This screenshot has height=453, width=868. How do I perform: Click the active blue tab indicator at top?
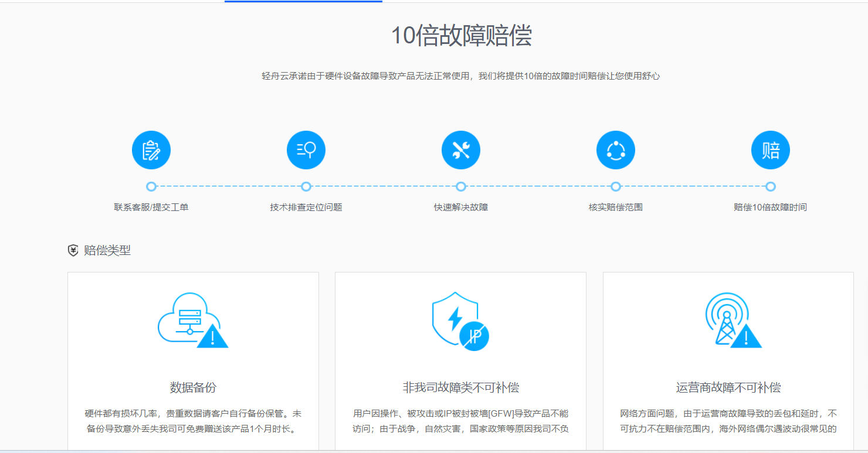coord(303,1)
